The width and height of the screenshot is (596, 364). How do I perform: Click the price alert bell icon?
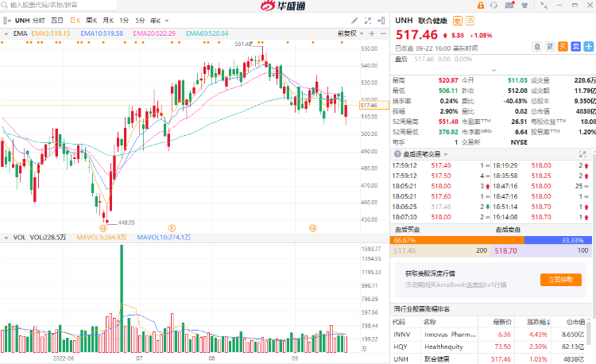536,47
